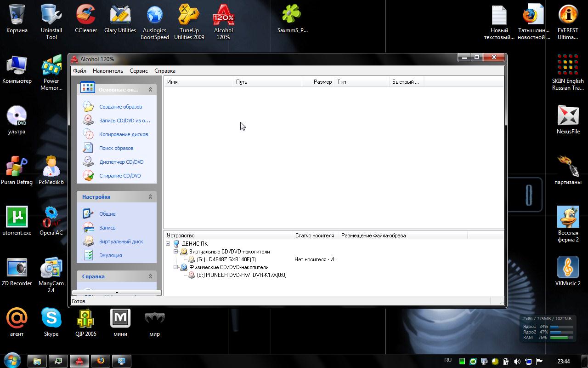Open Firefox from the taskbar

click(101, 361)
